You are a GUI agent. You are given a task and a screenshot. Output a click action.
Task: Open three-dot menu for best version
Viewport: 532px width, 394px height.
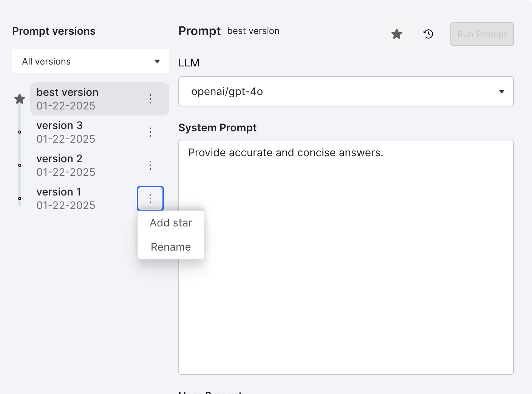150,99
